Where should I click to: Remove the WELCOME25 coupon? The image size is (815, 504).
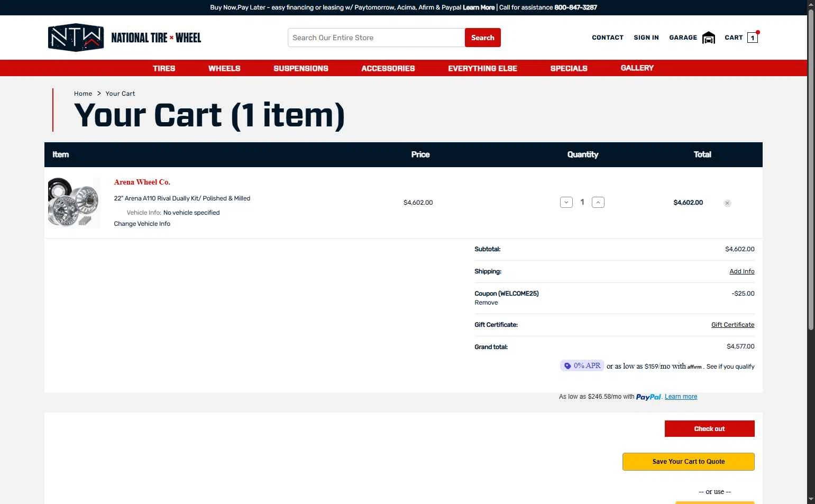(x=486, y=303)
